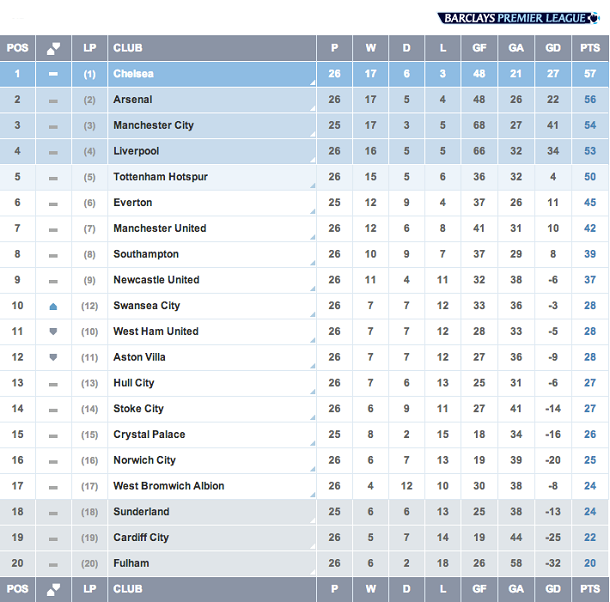Expand Tottenham Hotspur row details triangle
The height and width of the screenshot is (602, 610).
point(313,186)
